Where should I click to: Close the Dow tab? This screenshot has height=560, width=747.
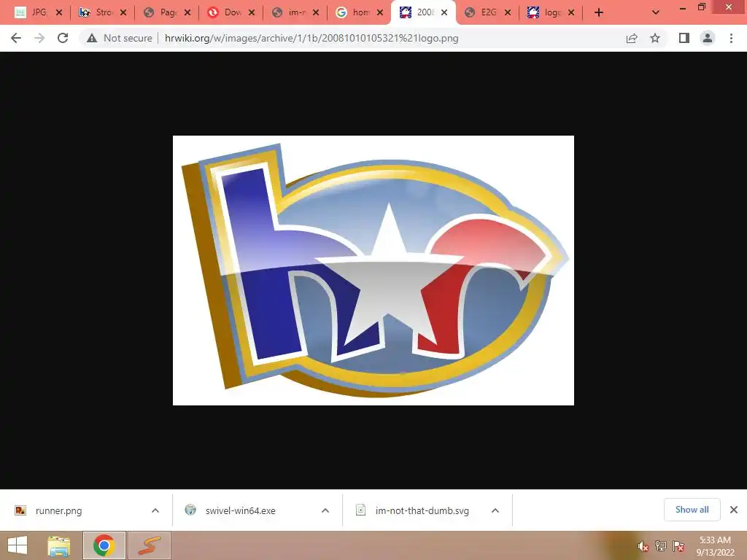coord(252,12)
